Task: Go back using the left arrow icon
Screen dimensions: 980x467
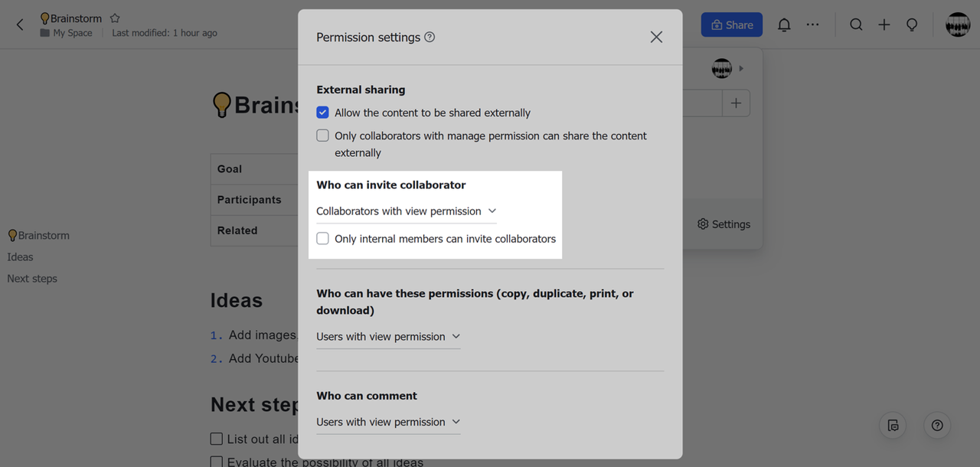Action: [x=20, y=24]
